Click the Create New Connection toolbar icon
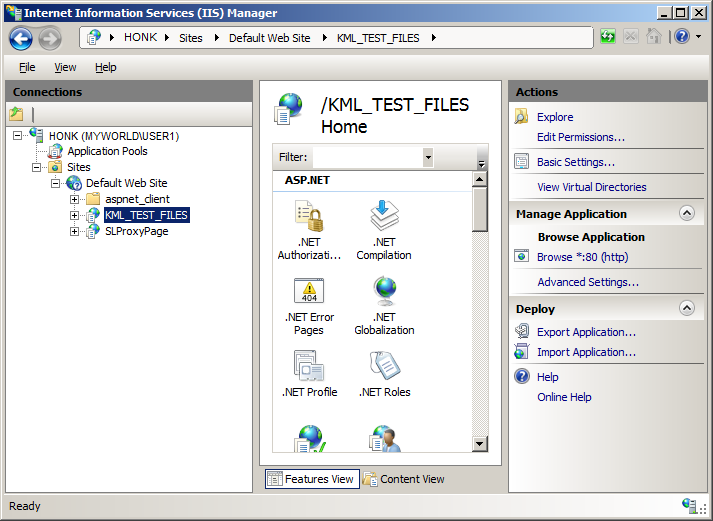 16,114
